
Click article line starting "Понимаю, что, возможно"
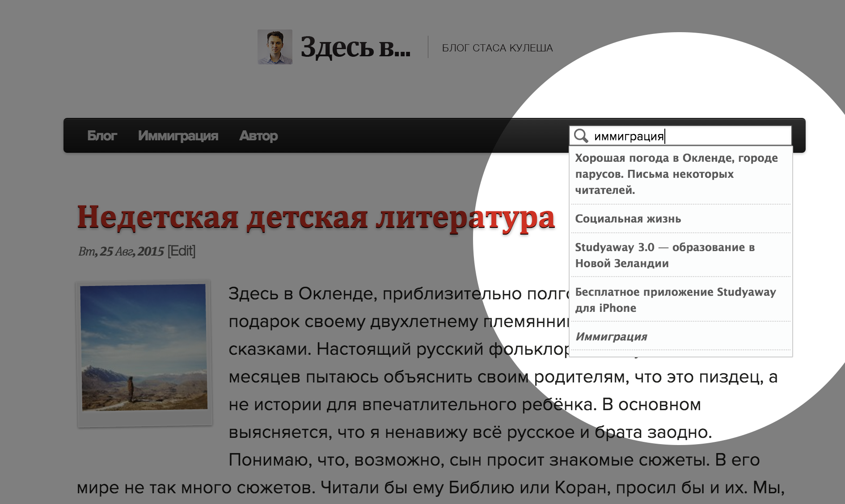[x=494, y=460]
